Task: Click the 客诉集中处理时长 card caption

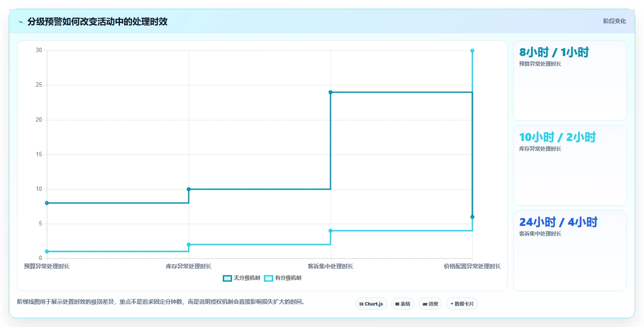Action: (540, 234)
